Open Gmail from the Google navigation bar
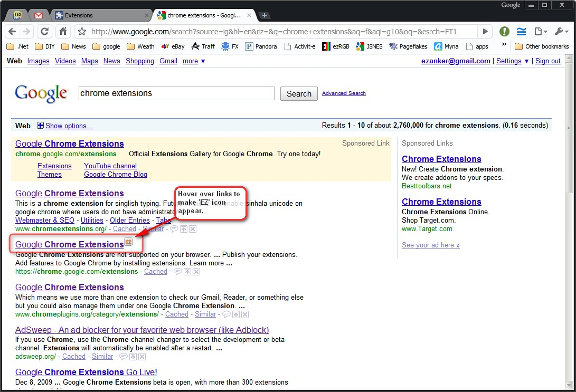Viewport: 576px width, 392px height. click(x=168, y=61)
